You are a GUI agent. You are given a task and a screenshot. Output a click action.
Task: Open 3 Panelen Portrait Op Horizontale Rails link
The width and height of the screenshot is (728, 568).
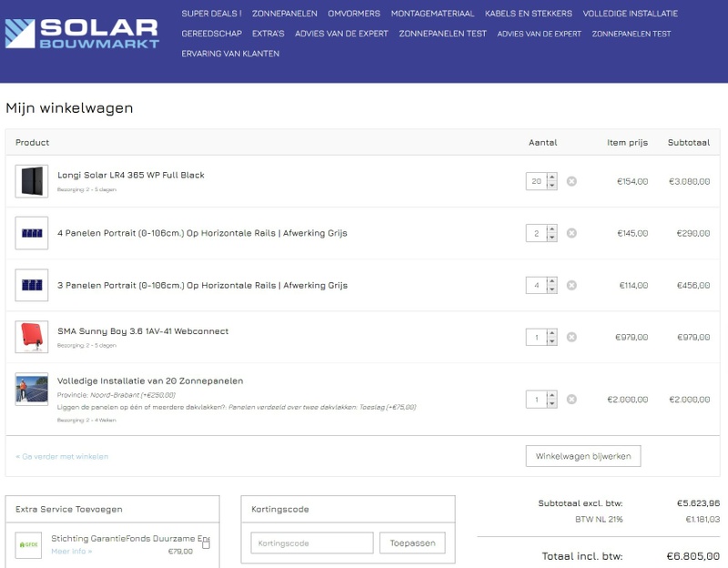[x=202, y=285]
